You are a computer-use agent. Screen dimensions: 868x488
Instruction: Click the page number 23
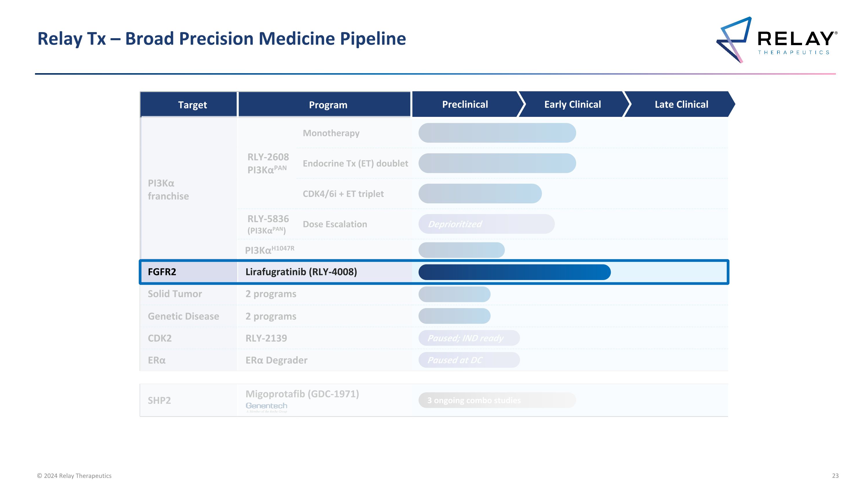click(835, 476)
